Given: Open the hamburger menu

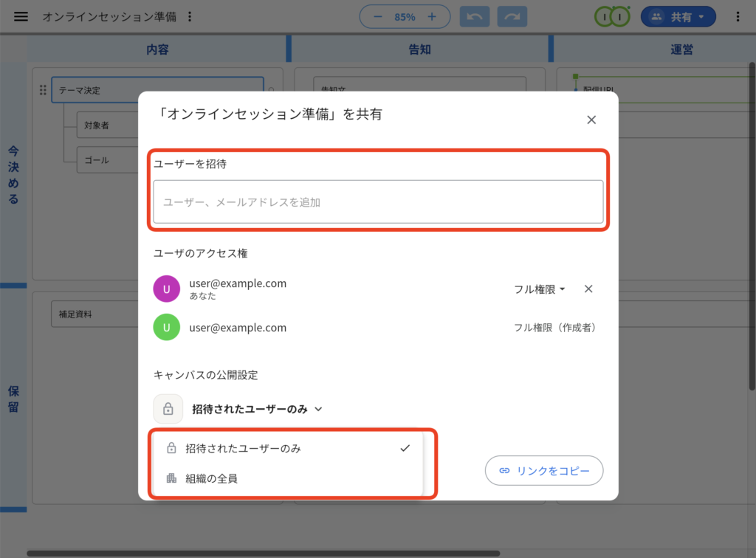Looking at the screenshot, I should [x=21, y=16].
